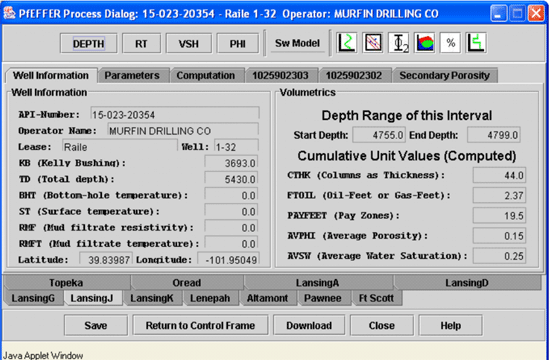
Task: Open the green step profile plot icon
Action: pyautogui.click(x=476, y=43)
